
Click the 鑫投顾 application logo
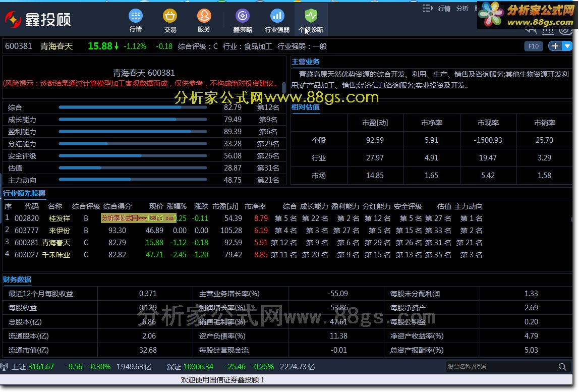pos(38,19)
